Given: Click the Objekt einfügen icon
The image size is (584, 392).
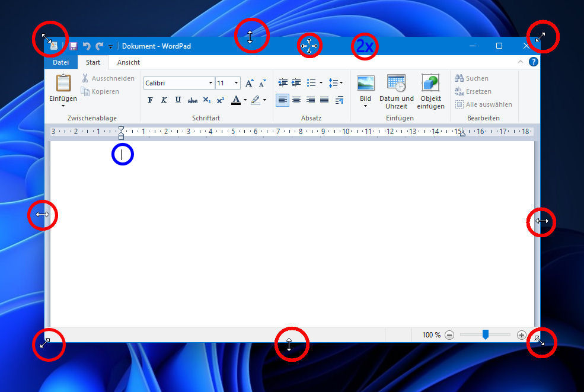Looking at the screenshot, I should pyautogui.click(x=430, y=91).
